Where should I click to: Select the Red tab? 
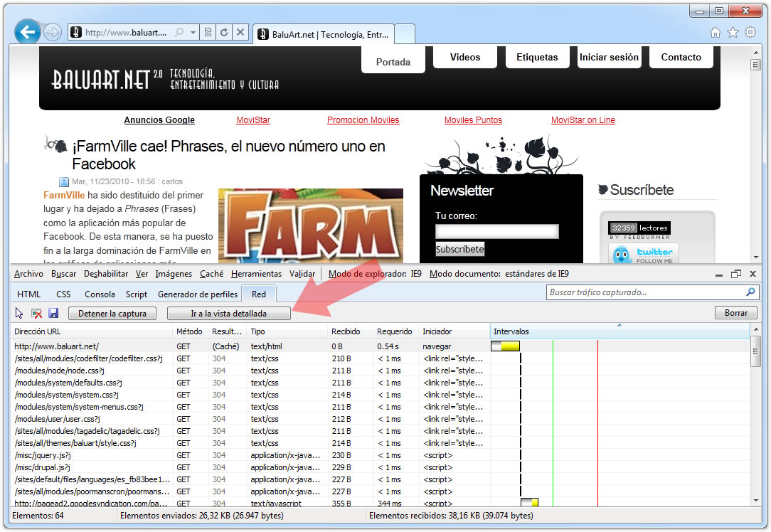pos(259,294)
